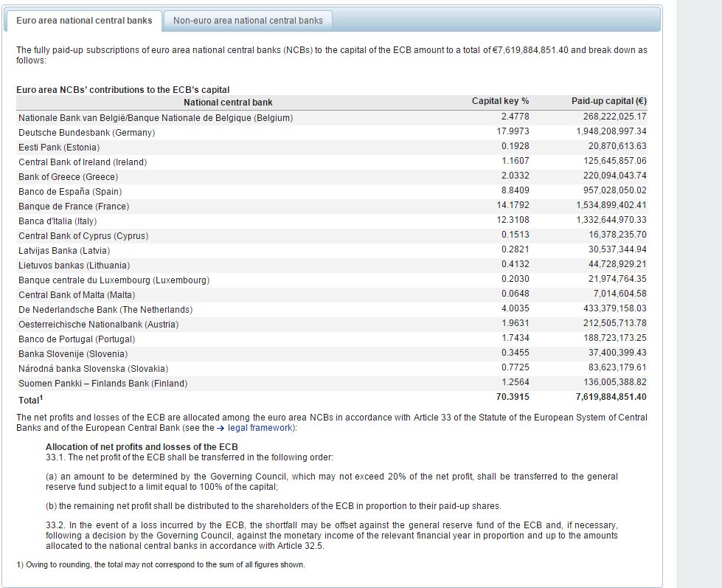The height and width of the screenshot is (588, 722).
Task: Click Germany's capital key 17.9973
Action: [x=513, y=131]
